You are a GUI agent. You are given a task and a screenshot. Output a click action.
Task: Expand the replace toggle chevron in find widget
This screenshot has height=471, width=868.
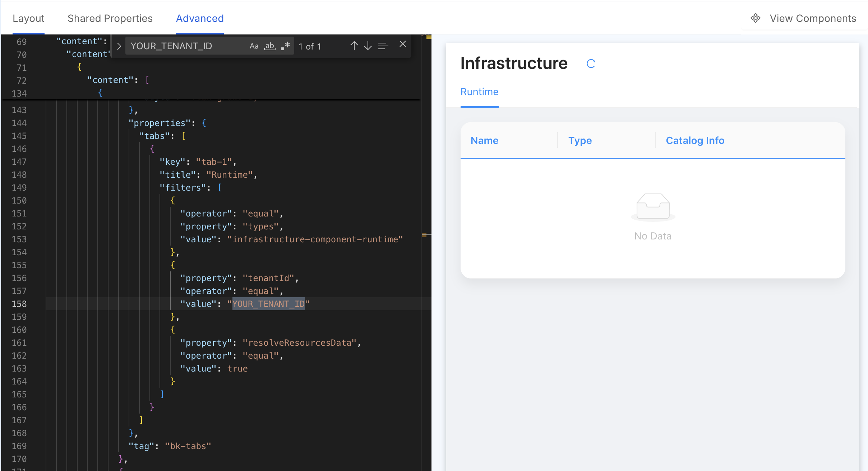coord(119,46)
